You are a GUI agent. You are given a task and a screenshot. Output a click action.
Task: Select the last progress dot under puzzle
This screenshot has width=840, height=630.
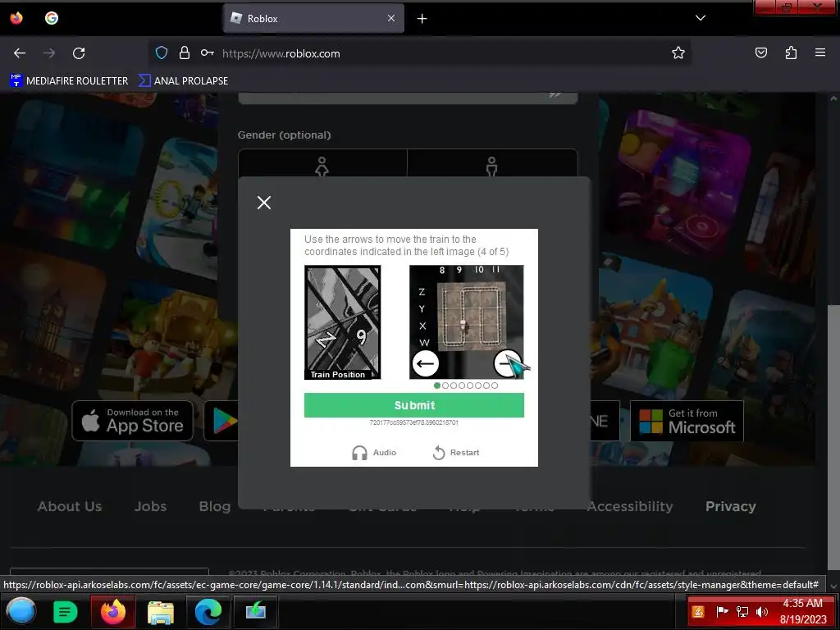[495, 386]
